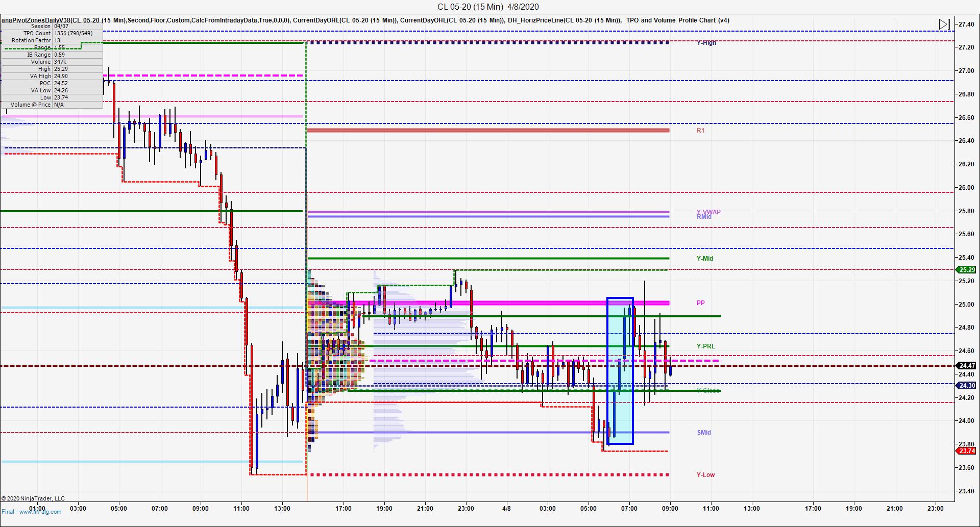Select the TPO Count row in stats table

coord(52,33)
